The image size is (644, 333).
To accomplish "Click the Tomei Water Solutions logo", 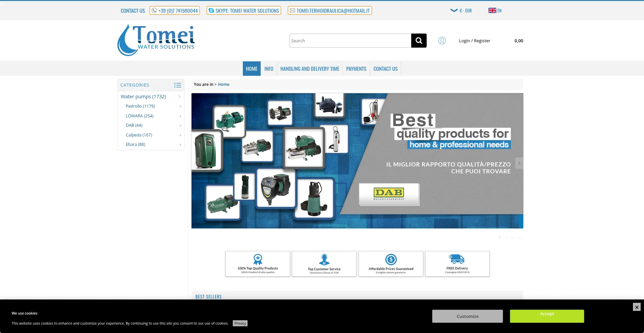I will click(x=156, y=40).
